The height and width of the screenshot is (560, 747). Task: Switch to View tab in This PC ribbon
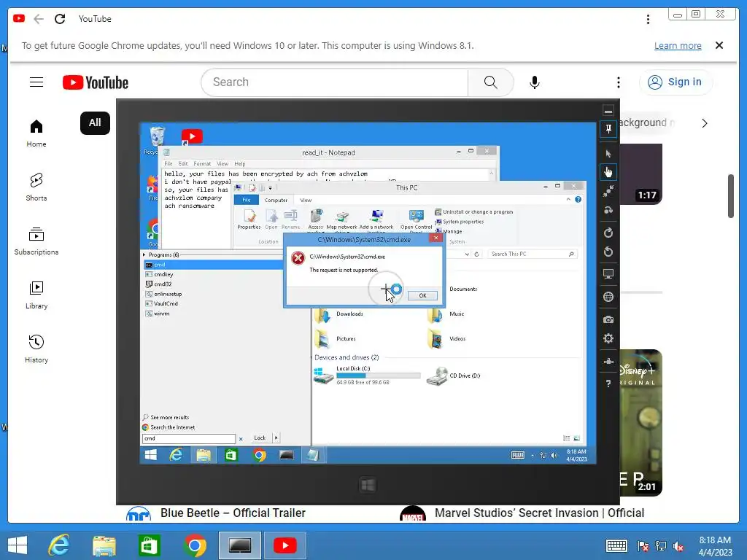(x=306, y=200)
